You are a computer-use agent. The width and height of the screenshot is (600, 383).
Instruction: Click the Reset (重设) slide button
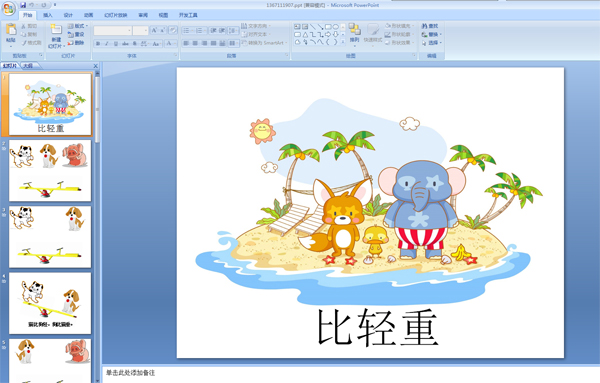point(76,34)
